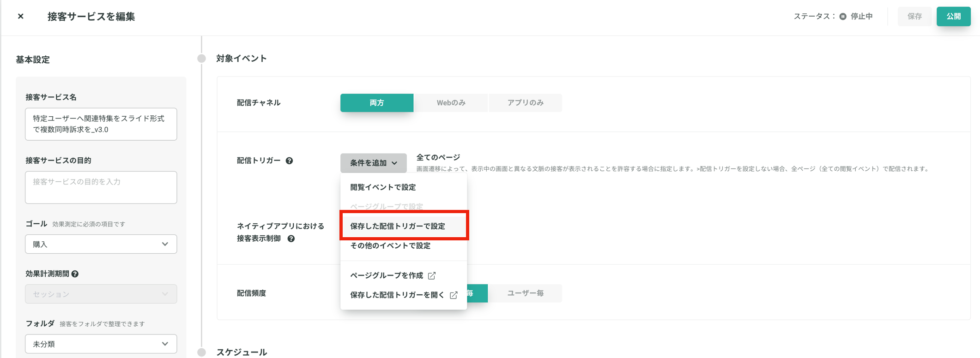Click external-link icon beside 保存した配信トリガーを開く
The height and width of the screenshot is (358, 980).
454,295
